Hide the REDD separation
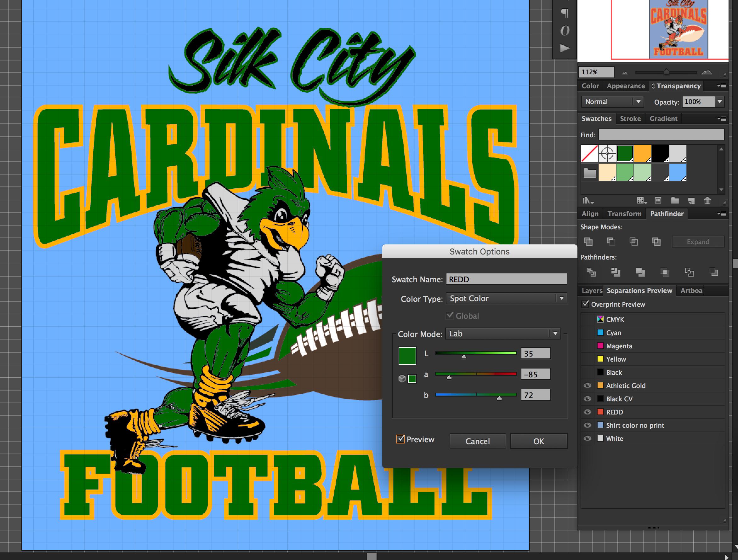 (x=588, y=412)
